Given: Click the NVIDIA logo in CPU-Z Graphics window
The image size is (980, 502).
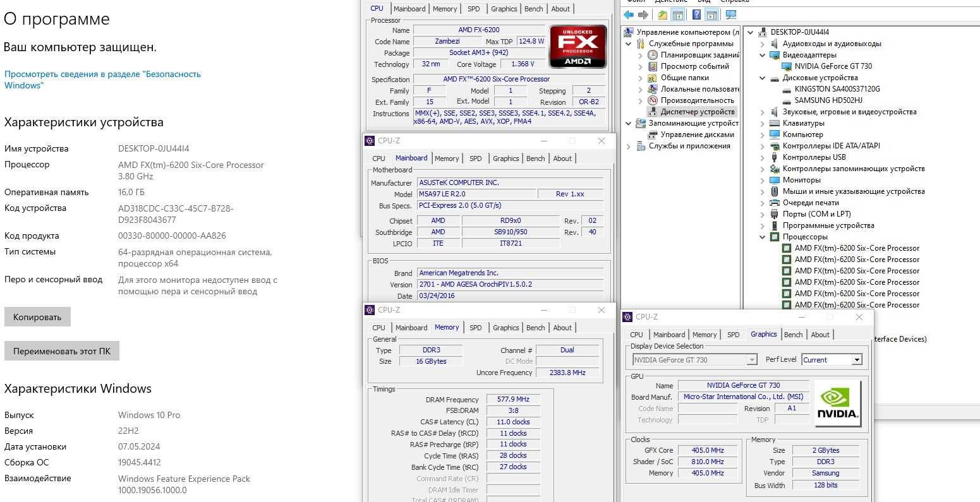Looking at the screenshot, I should (x=838, y=403).
